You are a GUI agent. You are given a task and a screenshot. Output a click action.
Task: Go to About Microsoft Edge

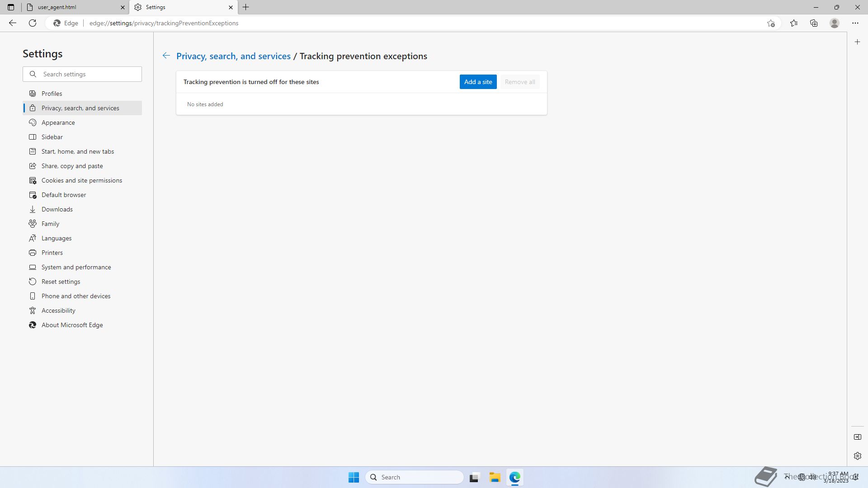pos(72,325)
